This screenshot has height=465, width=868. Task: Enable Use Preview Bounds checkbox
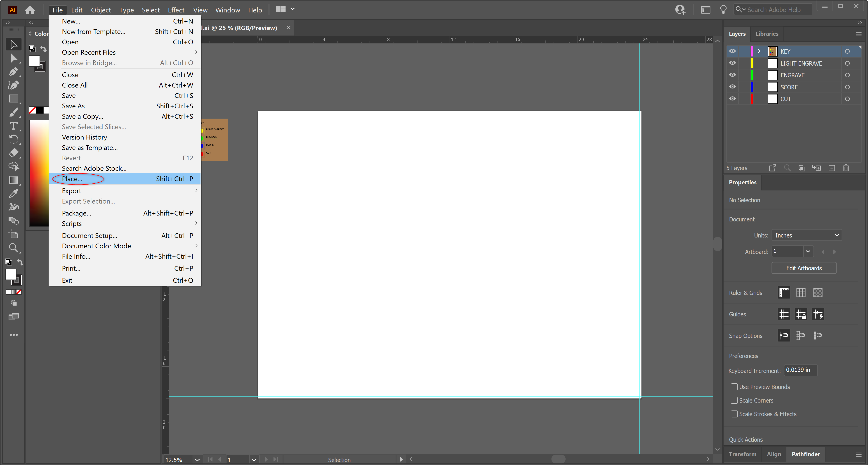point(734,387)
